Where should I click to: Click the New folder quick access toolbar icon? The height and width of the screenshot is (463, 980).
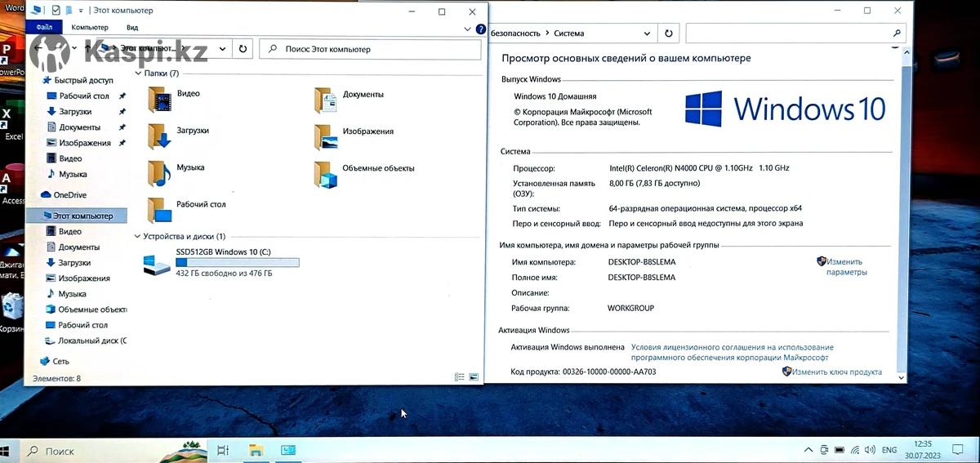pos(69,11)
